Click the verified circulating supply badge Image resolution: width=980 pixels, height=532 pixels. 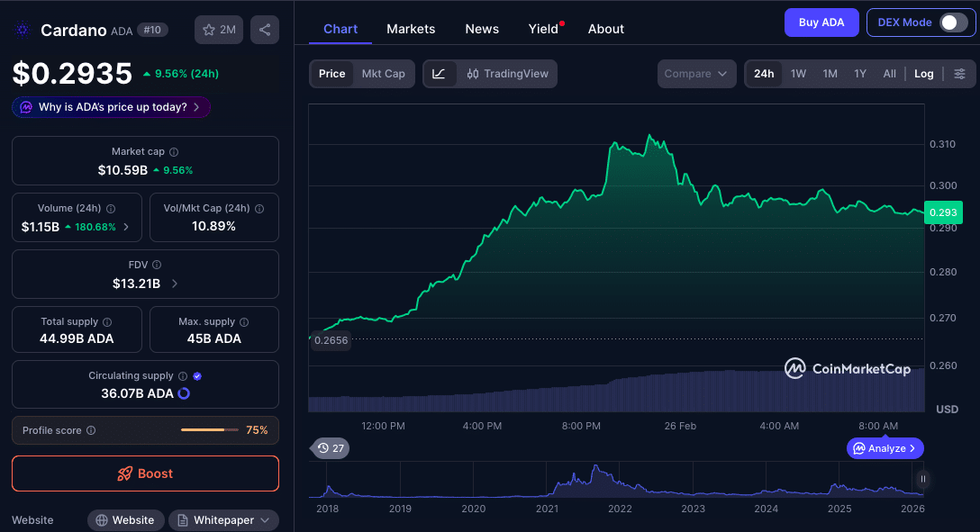[197, 376]
